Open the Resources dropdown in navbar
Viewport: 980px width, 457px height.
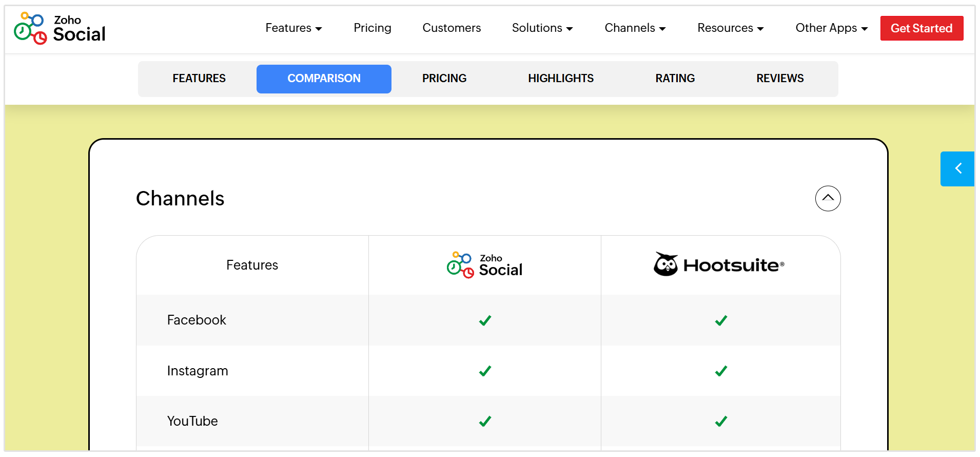730,28
